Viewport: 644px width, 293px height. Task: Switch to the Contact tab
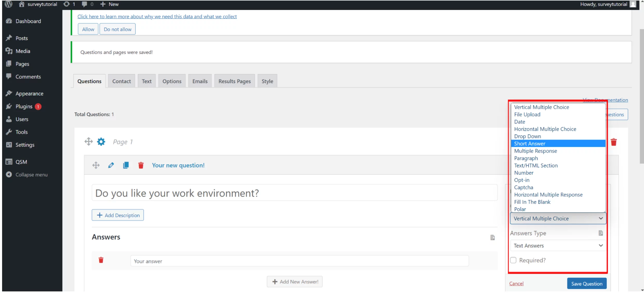click(x=121, y=81)
